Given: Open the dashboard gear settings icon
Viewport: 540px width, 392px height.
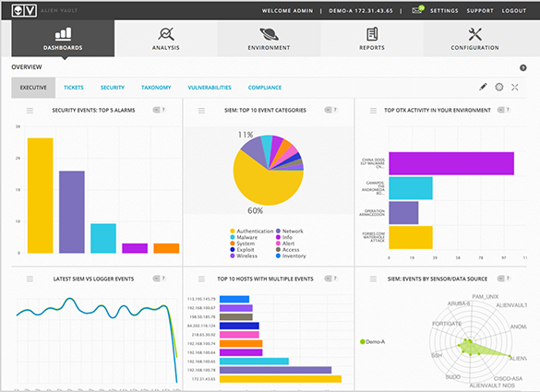Looking at the screenshot, I should pos(499,87).
